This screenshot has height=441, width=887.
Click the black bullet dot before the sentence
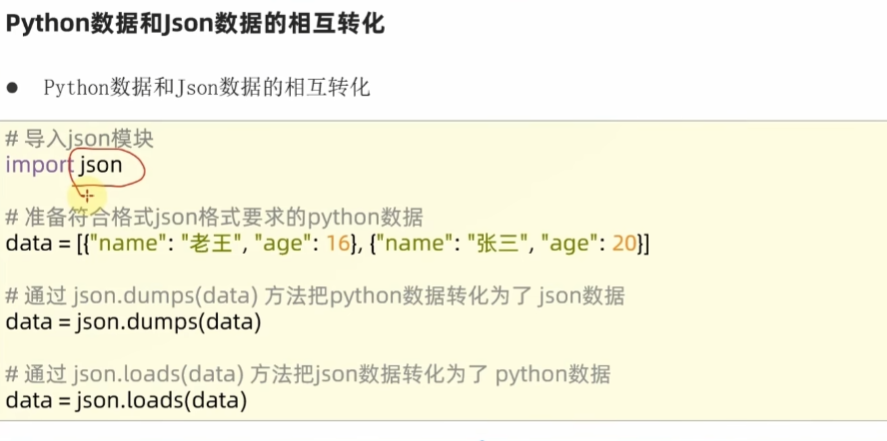tap(13, 88)
